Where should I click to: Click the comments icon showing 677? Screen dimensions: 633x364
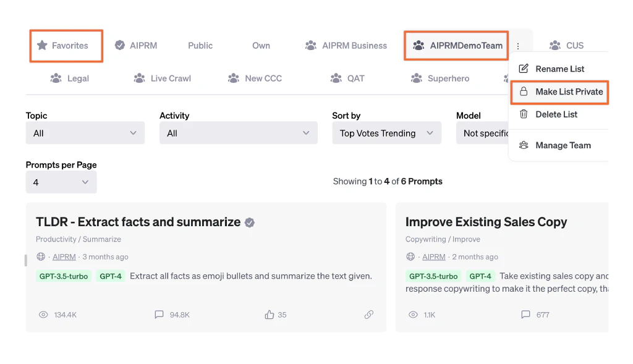point(525,315)
